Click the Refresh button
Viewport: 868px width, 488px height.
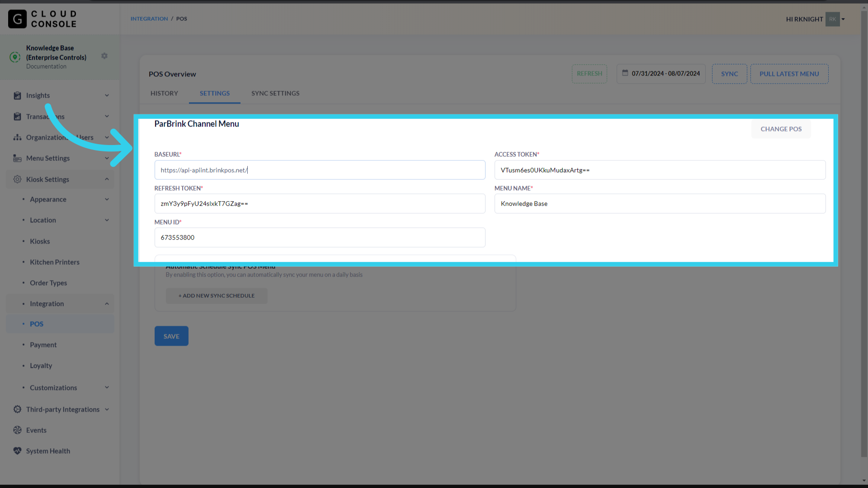590,74
